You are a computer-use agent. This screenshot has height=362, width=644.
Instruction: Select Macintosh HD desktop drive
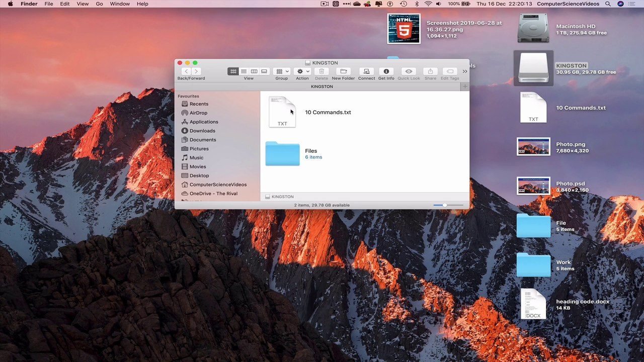[533, 29]
